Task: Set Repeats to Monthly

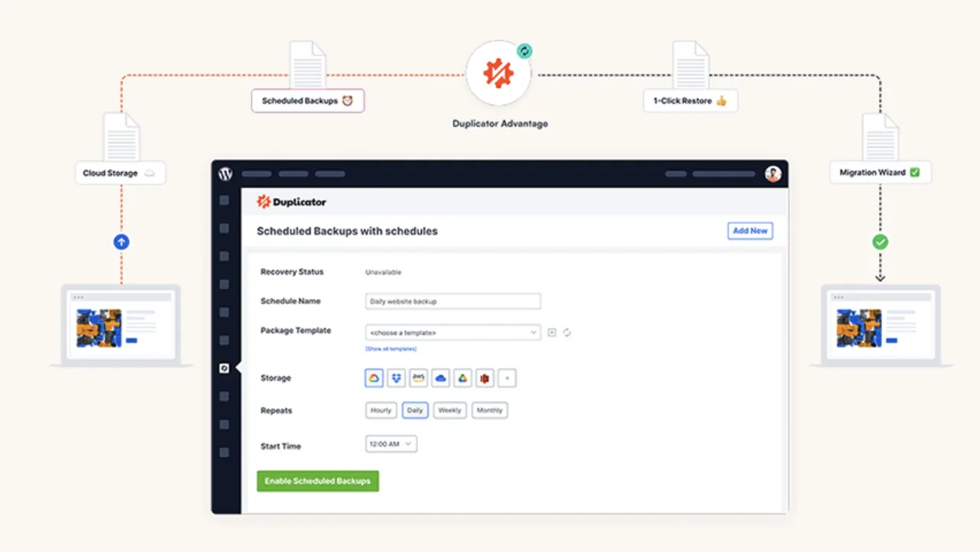Action: coord(489,411)
